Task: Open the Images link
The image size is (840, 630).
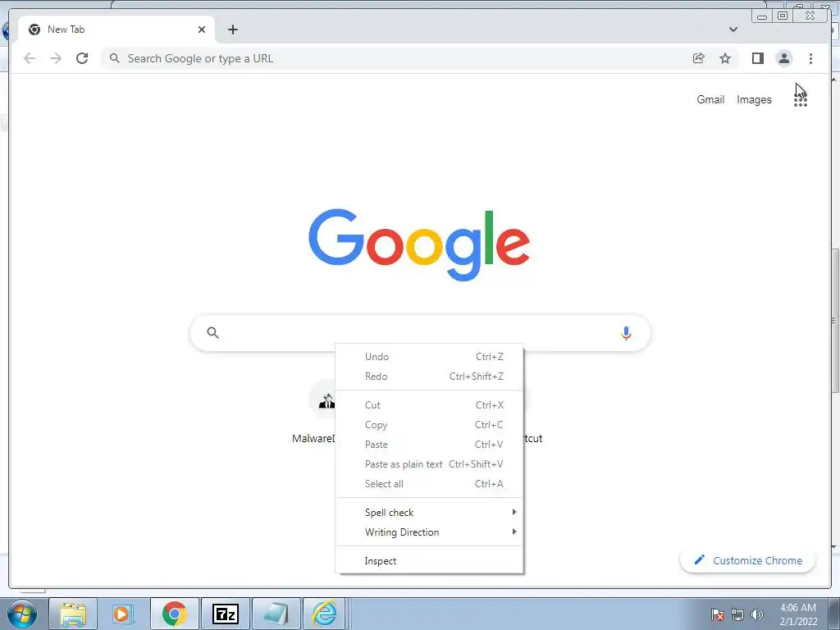Action: click(754, 99)
